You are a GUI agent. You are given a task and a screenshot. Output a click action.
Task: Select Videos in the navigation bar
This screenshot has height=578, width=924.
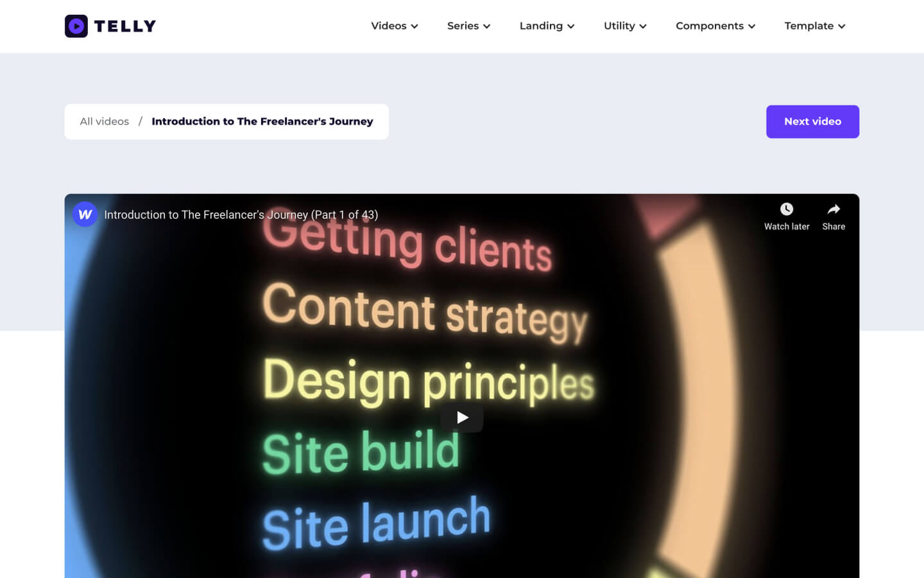389,26
